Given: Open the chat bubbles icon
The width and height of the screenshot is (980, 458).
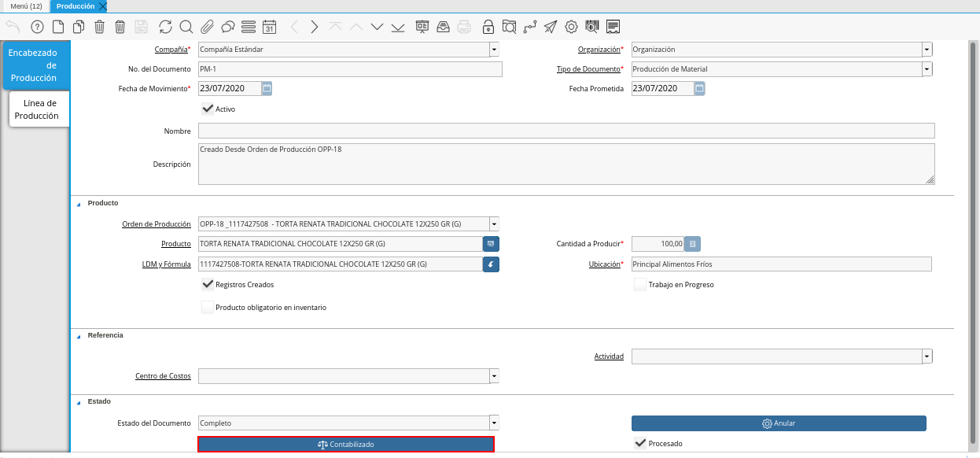Looking at the screenshot, I should tap(228, 27).
